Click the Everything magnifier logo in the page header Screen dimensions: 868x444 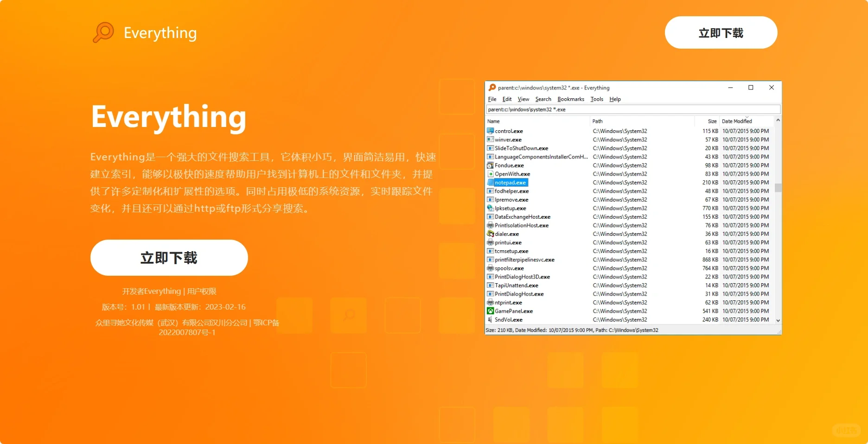click(x=103, y=32)
